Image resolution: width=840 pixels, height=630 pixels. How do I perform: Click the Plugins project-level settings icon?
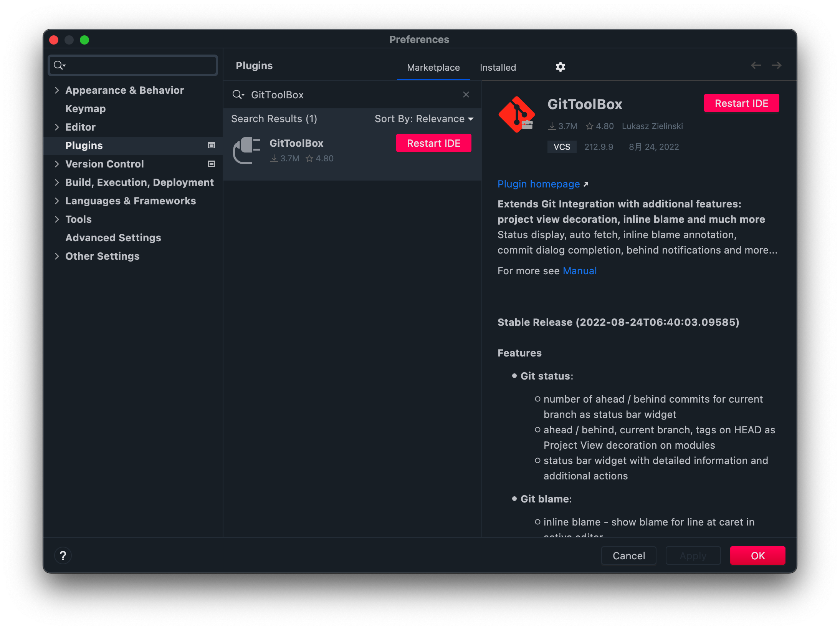(x=211, y=145)
